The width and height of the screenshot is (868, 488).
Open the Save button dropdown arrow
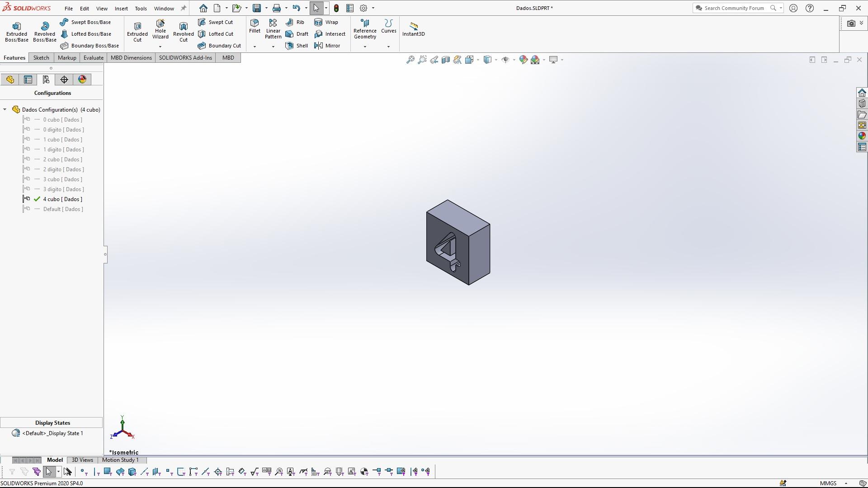(x=266, y=8)
